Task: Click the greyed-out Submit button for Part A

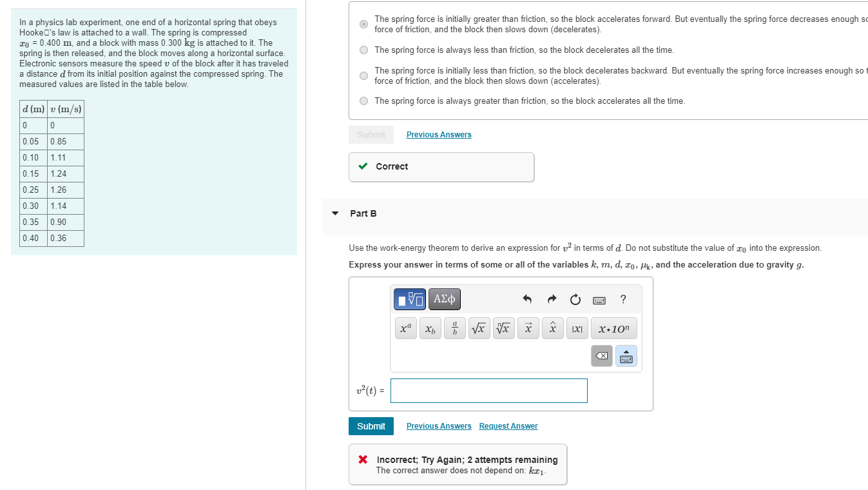Action: click(371, 135)
